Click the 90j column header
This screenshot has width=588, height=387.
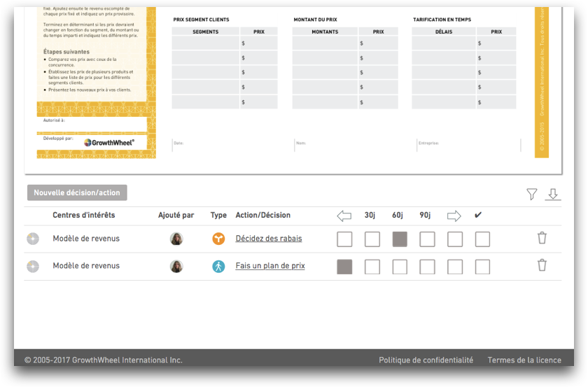pos(425,215)
